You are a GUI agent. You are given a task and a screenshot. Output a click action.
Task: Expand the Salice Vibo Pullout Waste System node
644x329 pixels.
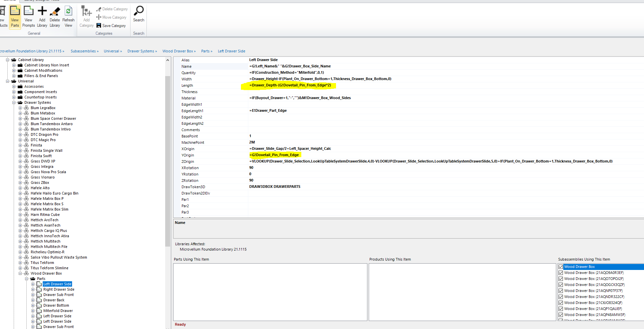(x=20, y=258)
